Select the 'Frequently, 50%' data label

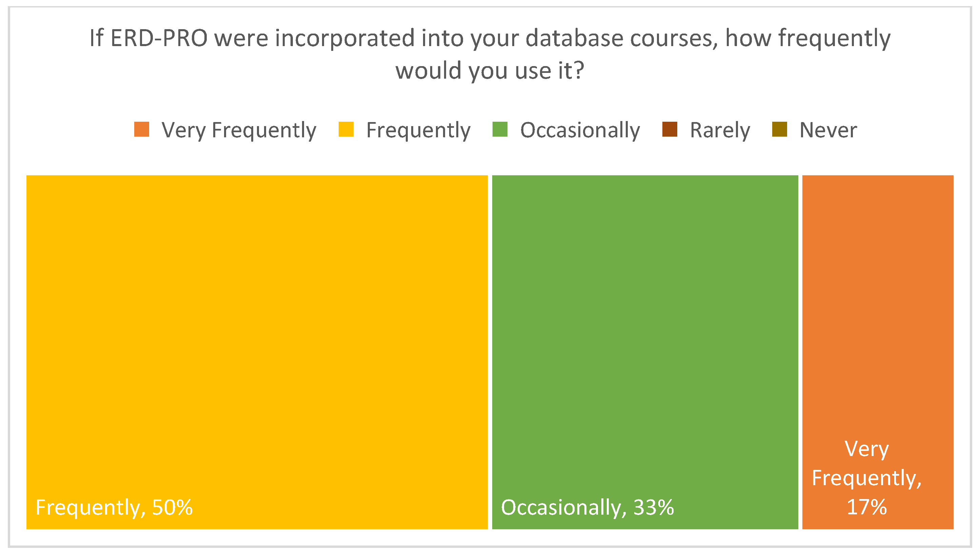tap(114, 507)
